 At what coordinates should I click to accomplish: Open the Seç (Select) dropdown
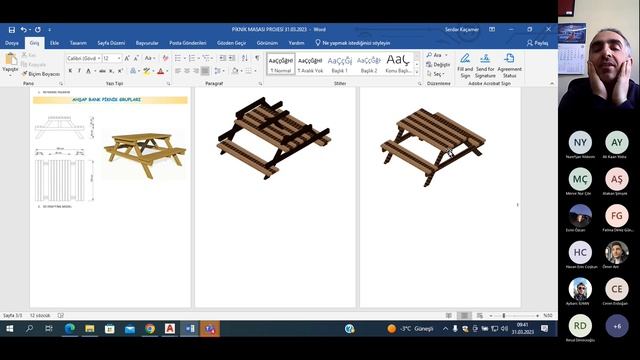click(435, 74)
